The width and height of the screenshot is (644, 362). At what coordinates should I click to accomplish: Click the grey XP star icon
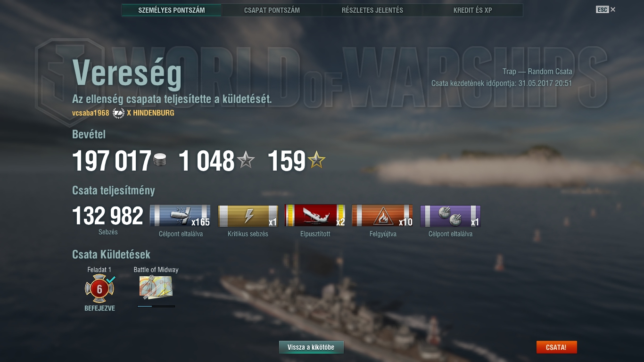pyautogui.click(x=246, y=161)
